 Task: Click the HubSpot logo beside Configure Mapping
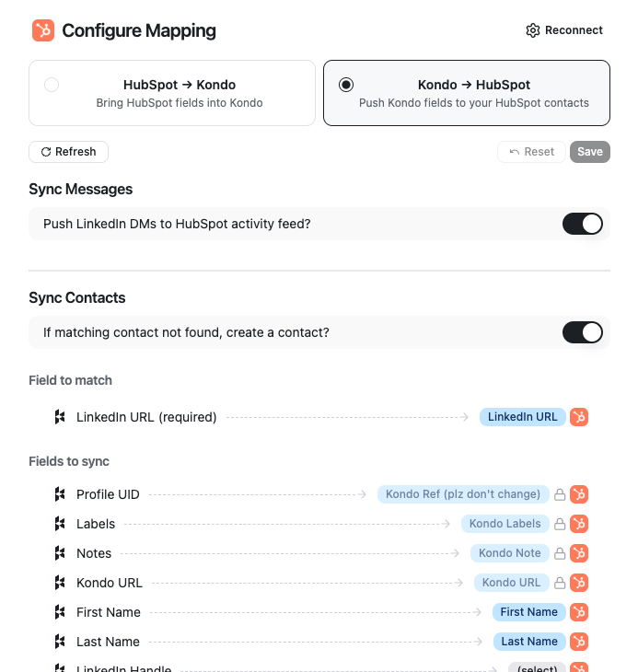coord(43,30)
